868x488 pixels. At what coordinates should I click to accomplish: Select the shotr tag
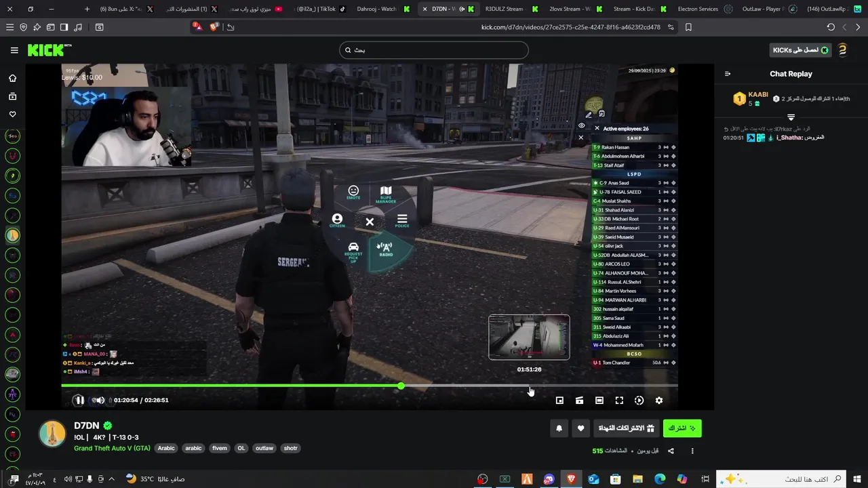point(290,448)
